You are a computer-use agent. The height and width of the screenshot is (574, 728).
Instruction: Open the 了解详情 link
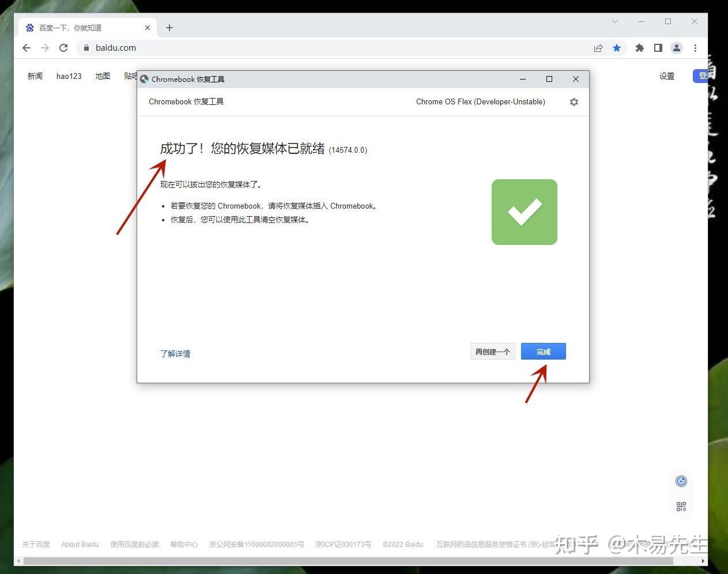(175, 354)
